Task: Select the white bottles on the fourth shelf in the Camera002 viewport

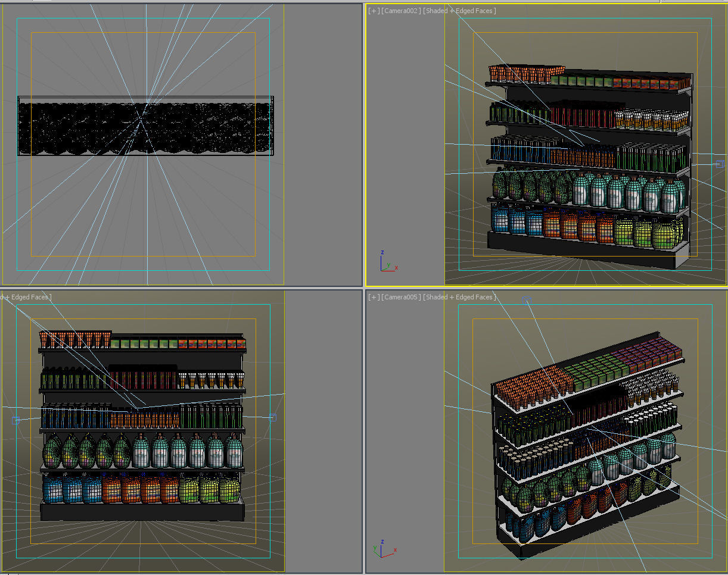Action: [x=629, y=192]
